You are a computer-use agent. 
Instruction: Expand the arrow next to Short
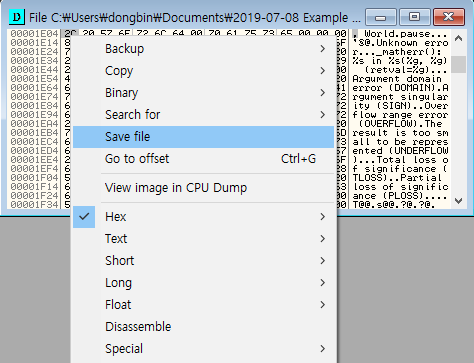click(x=322, y=261)
